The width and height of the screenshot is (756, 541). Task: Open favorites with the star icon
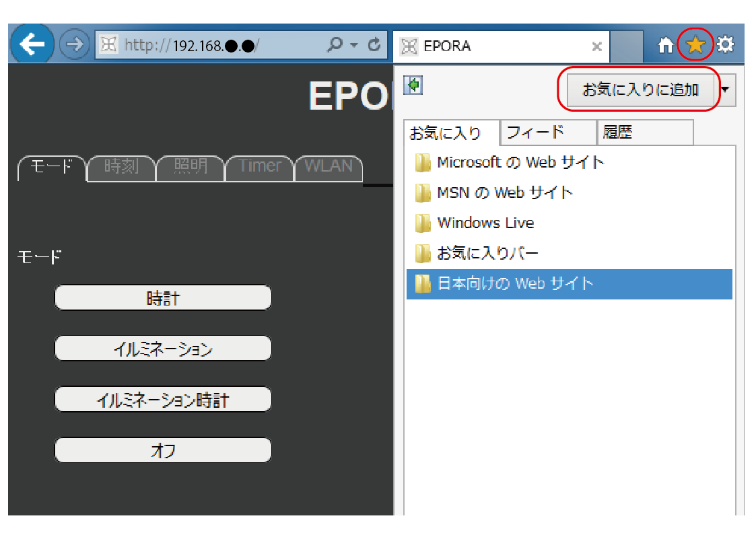[x=695, y=45]
